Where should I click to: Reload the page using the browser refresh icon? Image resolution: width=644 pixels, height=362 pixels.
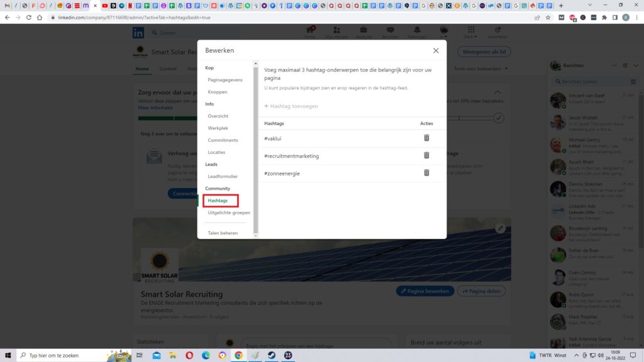tap(30, 18)
